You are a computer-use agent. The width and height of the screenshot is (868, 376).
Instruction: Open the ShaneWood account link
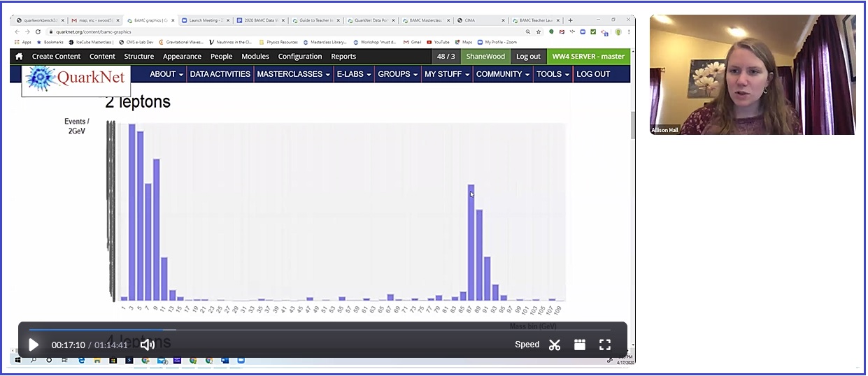485,57
